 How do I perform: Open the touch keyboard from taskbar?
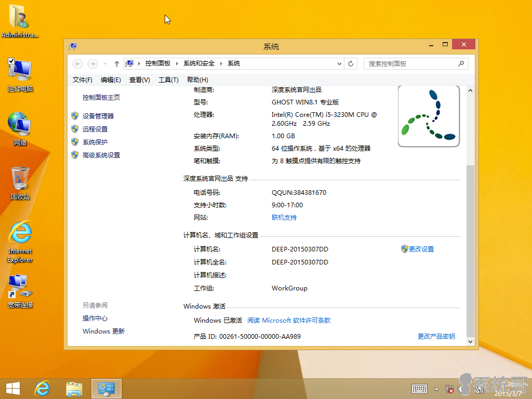419,389
